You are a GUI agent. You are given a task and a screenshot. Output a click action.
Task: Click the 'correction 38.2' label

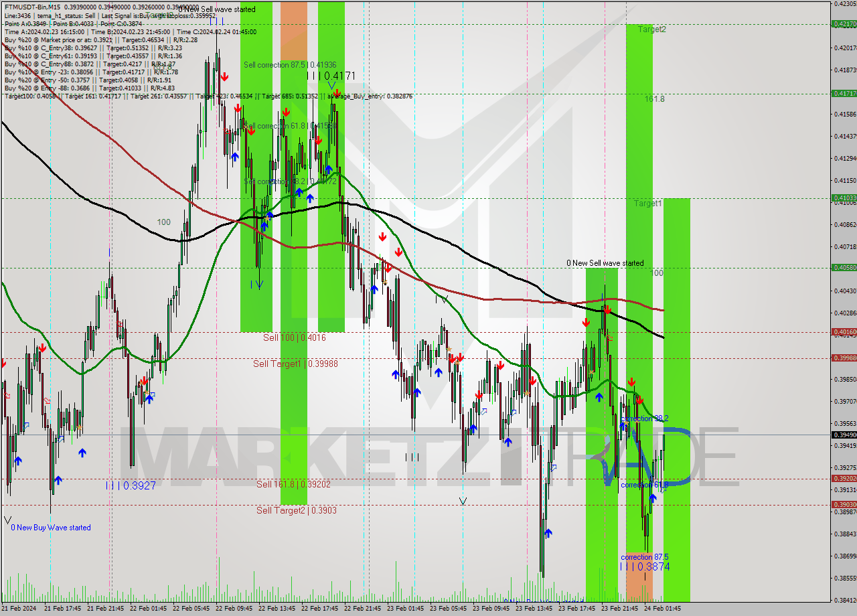click(644, 418)
